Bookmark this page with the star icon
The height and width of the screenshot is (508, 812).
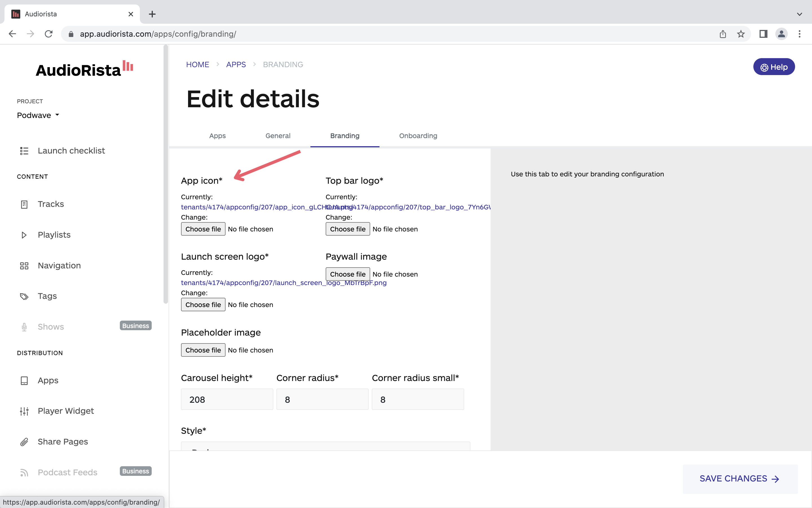[x=741, y=34]
